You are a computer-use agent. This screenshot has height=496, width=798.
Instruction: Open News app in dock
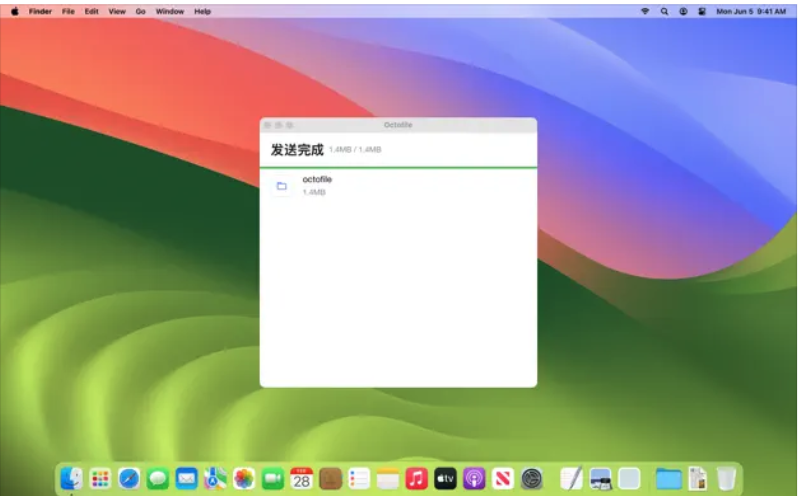[503, 478]
